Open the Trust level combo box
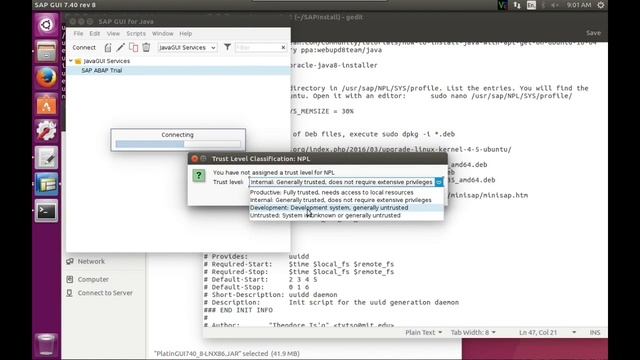This screenshot has height=360, width=640. pos(346,182)
